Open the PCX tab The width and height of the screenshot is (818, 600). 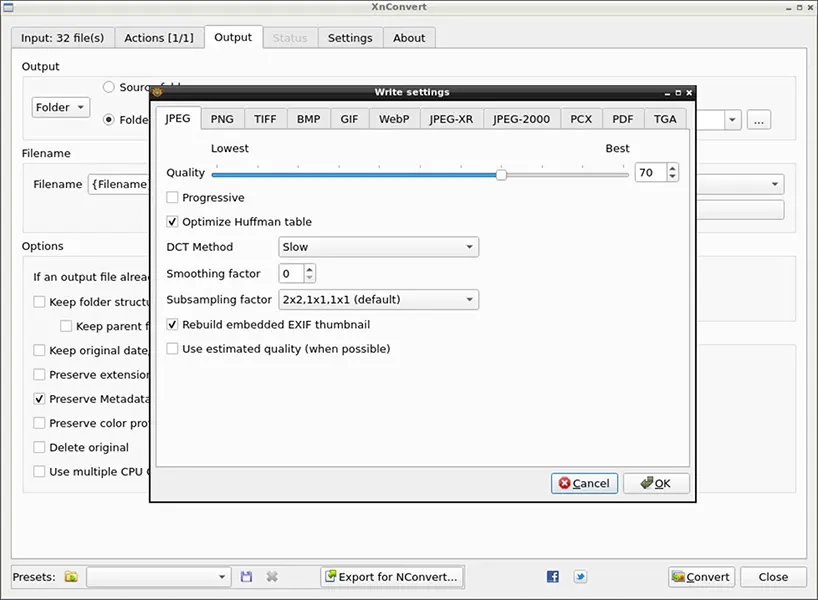point(581,119)
